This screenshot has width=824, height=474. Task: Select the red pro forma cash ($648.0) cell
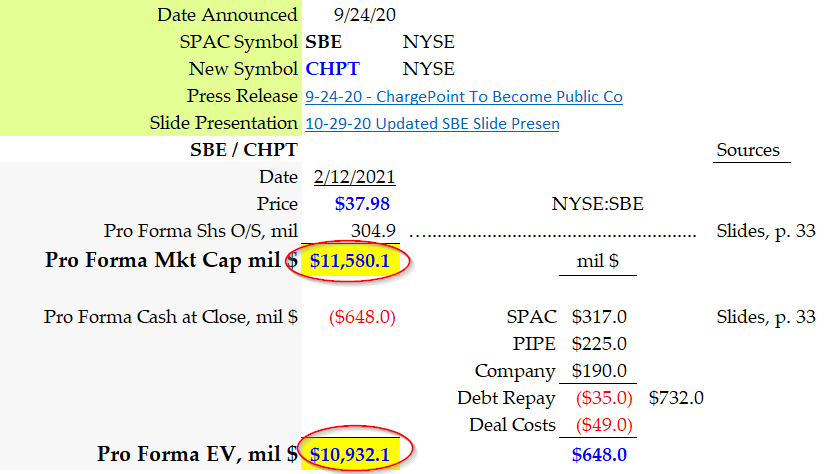pyautogui.click(x=362, y=317)
